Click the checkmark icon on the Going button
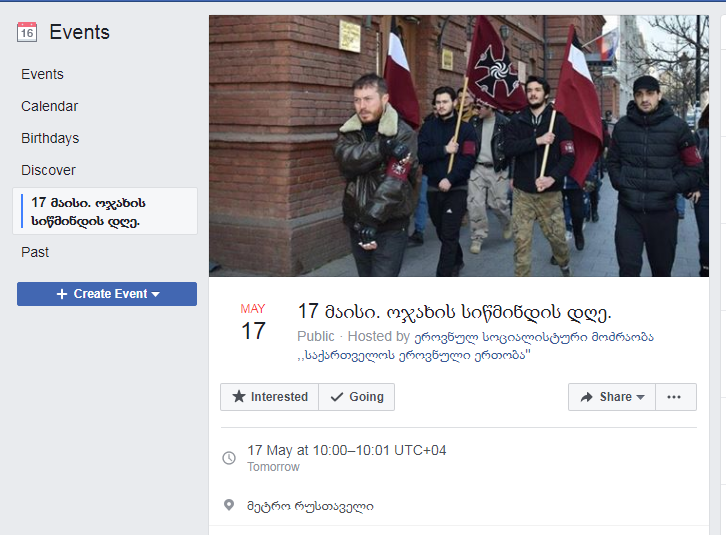This screenshot has height=535, width=726. tap(337, 397)
